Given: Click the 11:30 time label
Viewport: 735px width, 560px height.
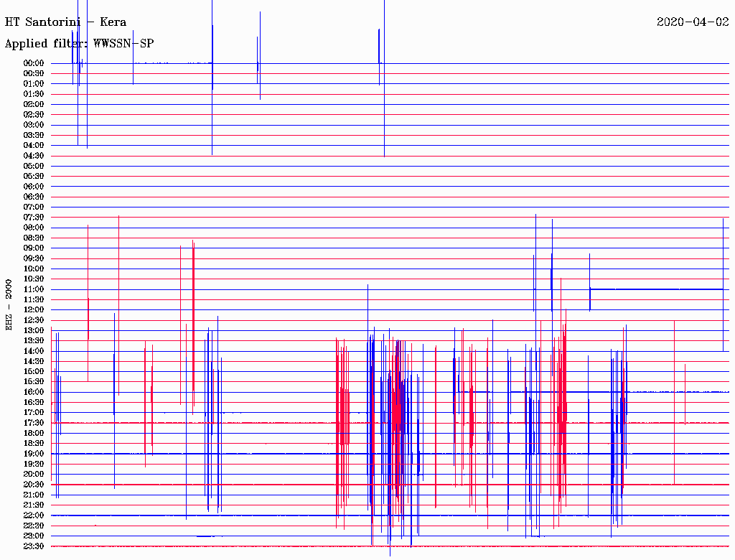Looking at the screenshot, I should coord(34,299).
